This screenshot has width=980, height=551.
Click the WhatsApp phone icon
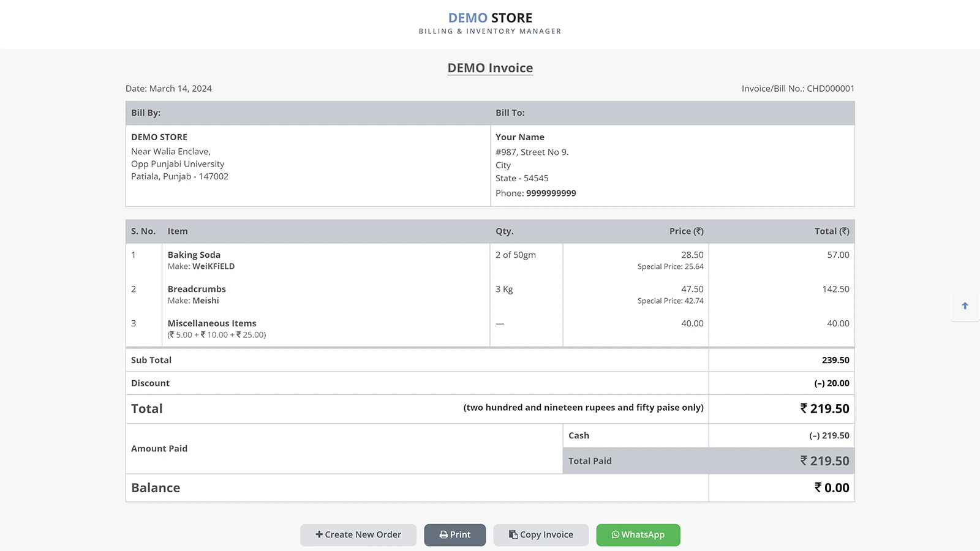pos(615,534)
